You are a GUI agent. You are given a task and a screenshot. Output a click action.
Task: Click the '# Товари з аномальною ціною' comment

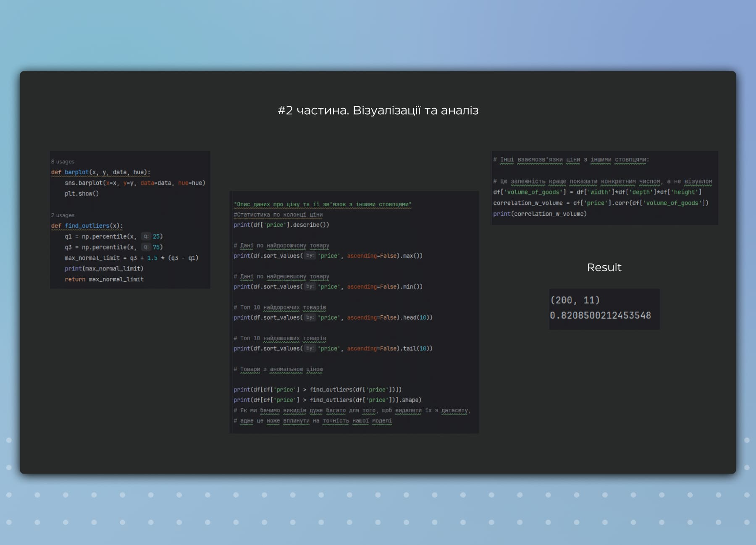(278, 369)
